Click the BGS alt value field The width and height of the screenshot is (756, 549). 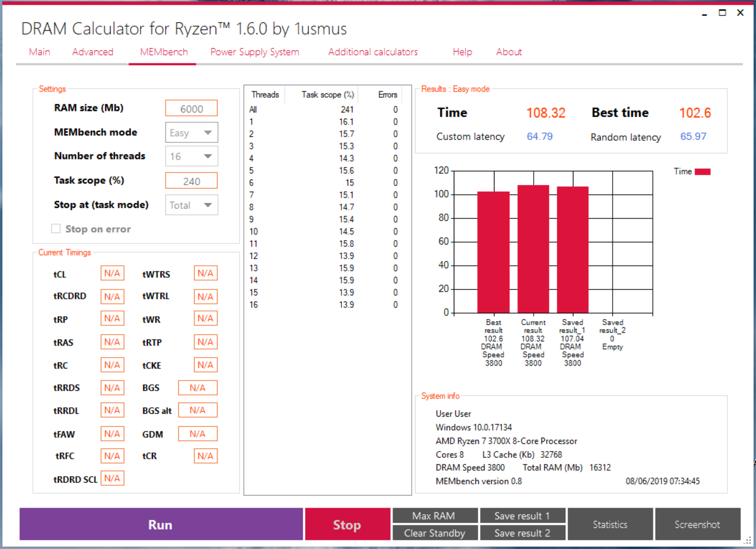197,410
